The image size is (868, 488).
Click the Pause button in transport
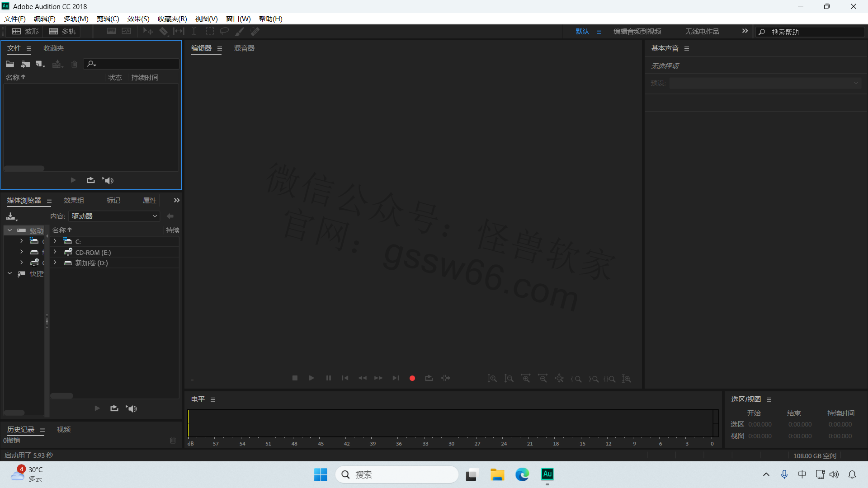coord(329,378)
